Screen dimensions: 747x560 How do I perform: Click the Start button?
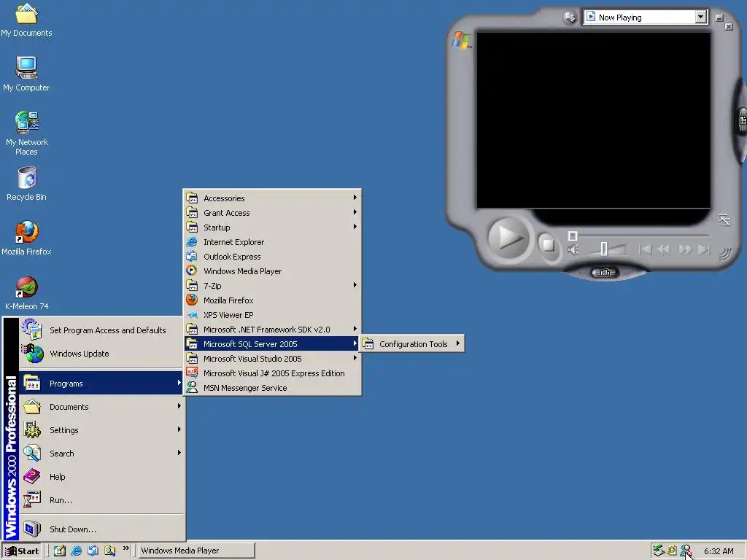(x=22, y=551)
